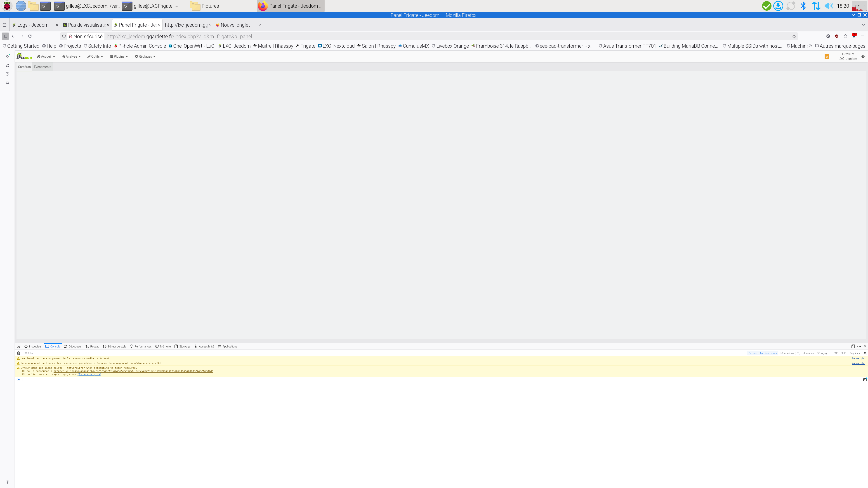This screenshot has width=868, height=488.
Task: Switch to the Evènements tab
Action: coord(42,67)
